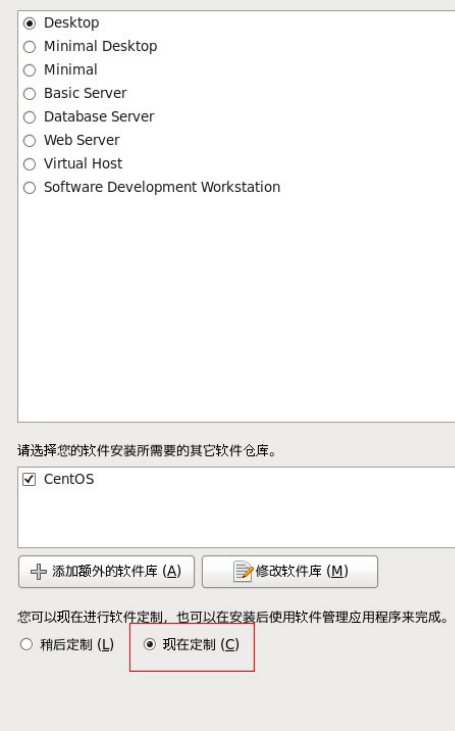Select the Desktop installation option

[x=29, y=23]
